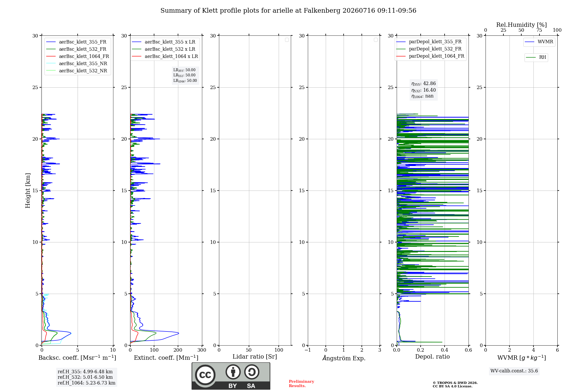Click the aerBsc_klett_1064_FR red legend entry
Image resolution: width=577 pixels, height=392 pixels.
coord(78,56)
